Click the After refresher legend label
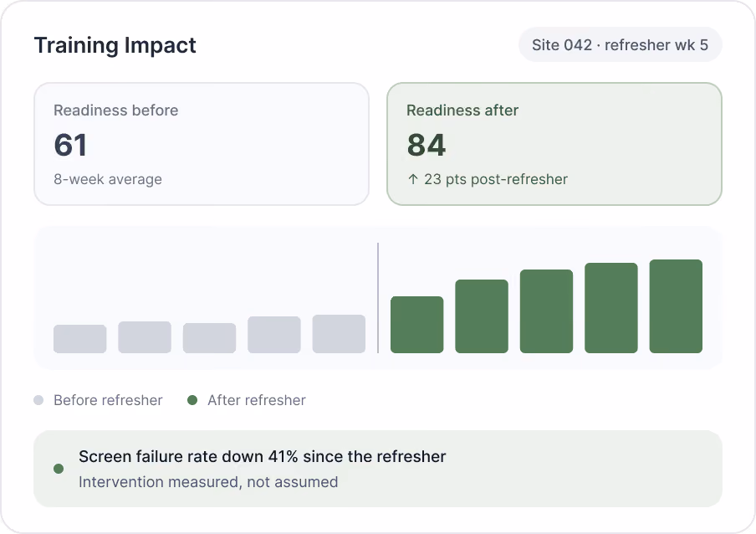 [257, 400]
